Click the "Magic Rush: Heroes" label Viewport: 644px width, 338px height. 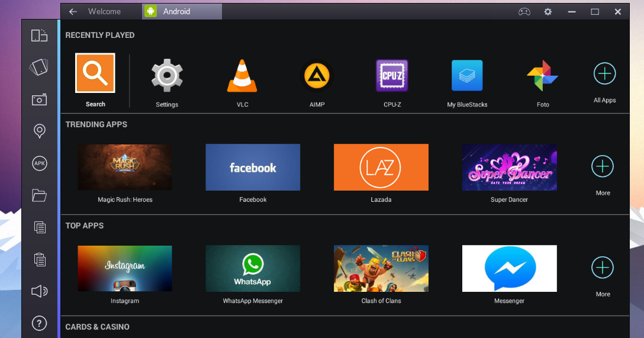click(x=125, y=199)
